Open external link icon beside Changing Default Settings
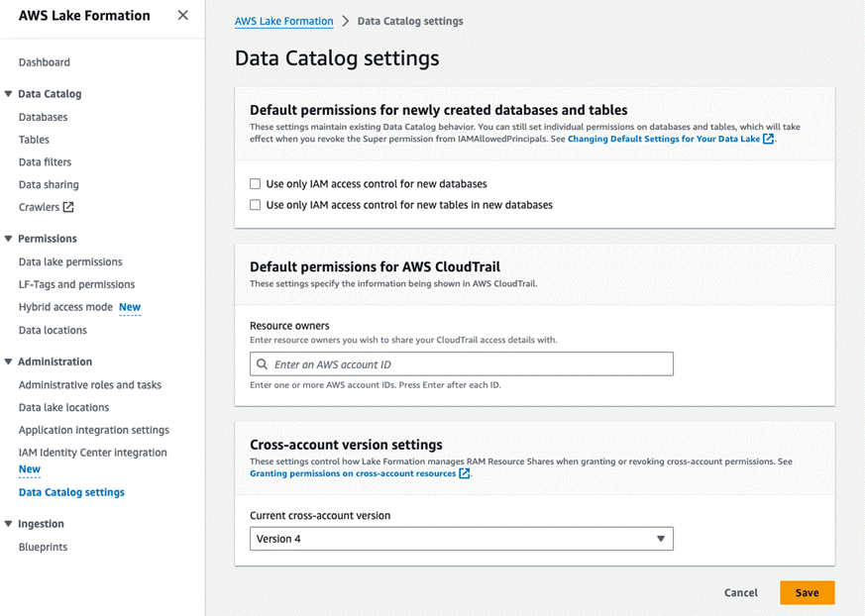 [769, 140]
